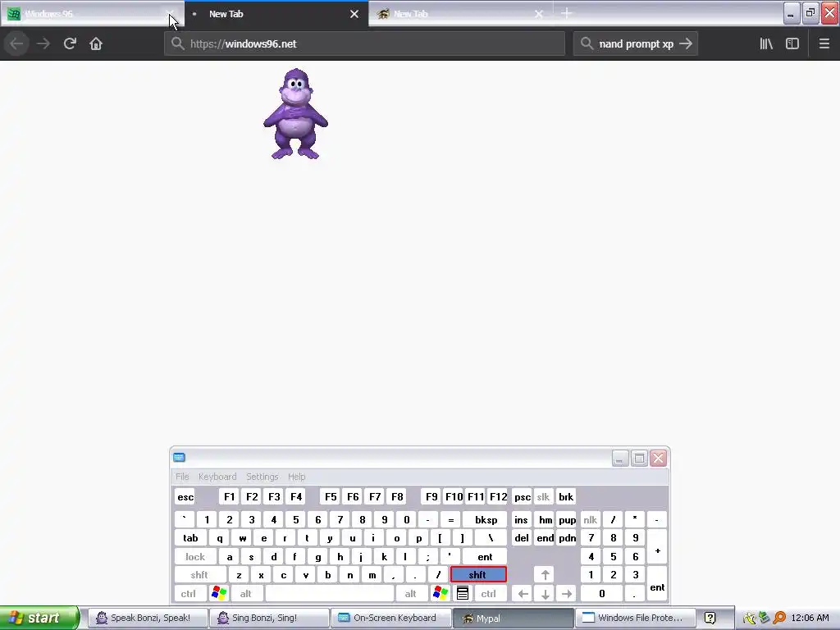Click the bksp key
Viewport: 840px width, 630px height.
click(x=486, y=519)
